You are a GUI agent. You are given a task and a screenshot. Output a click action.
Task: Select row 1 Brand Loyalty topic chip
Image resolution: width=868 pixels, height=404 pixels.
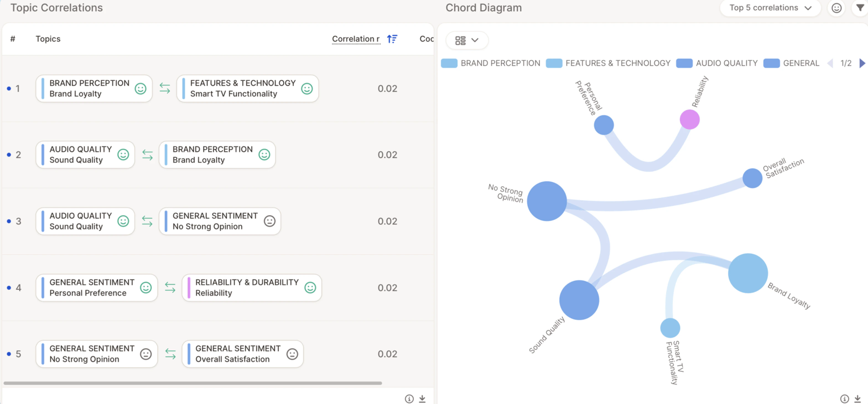(x=94, y=88)
